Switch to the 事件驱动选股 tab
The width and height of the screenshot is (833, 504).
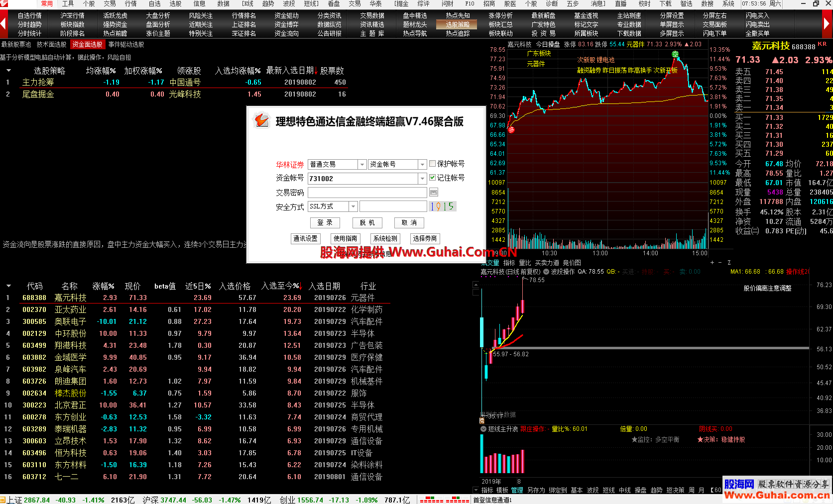tap(126, 45)
